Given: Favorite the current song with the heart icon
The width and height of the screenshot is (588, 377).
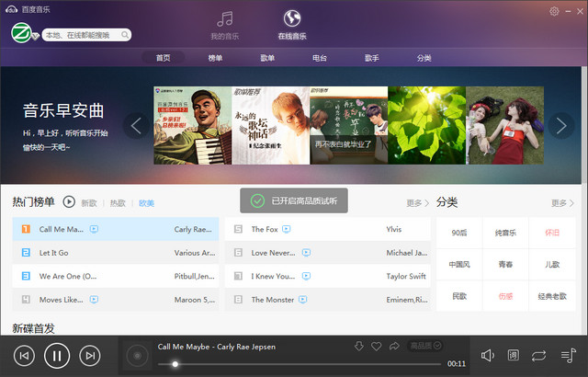Looking at the screenshot, I should tap(376, 346).
